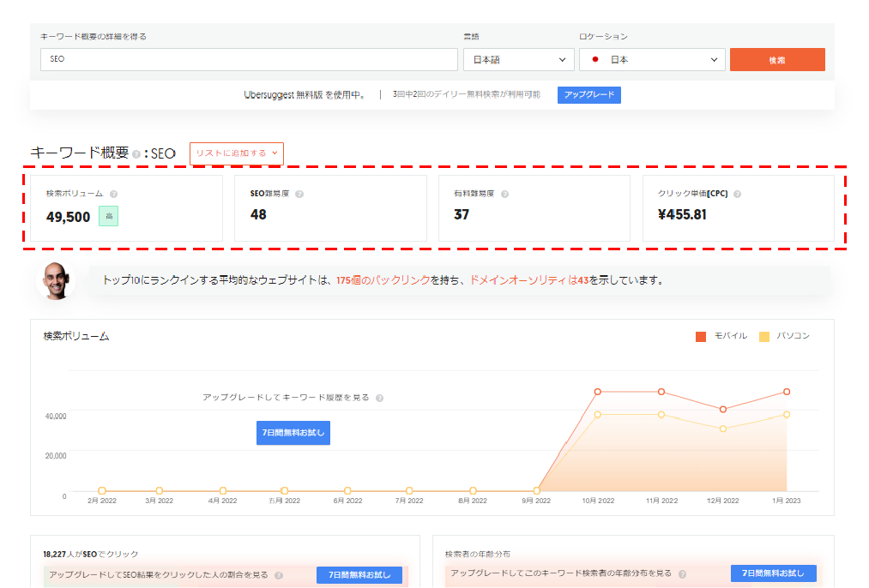This screenshot has height=588, width=869.
Task: Click desktop data point for 12月 2022
Action: click(722, 429)
